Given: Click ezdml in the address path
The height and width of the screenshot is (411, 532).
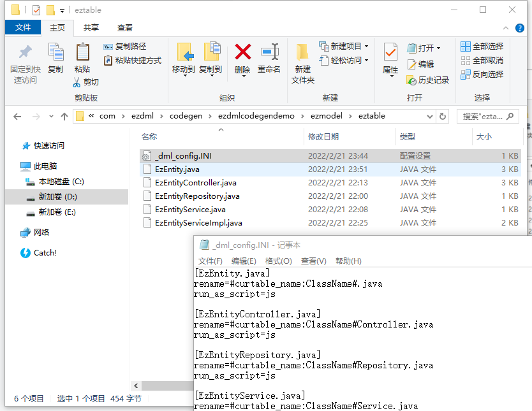Looking at the screenshot, I should [x=142, y=116].
